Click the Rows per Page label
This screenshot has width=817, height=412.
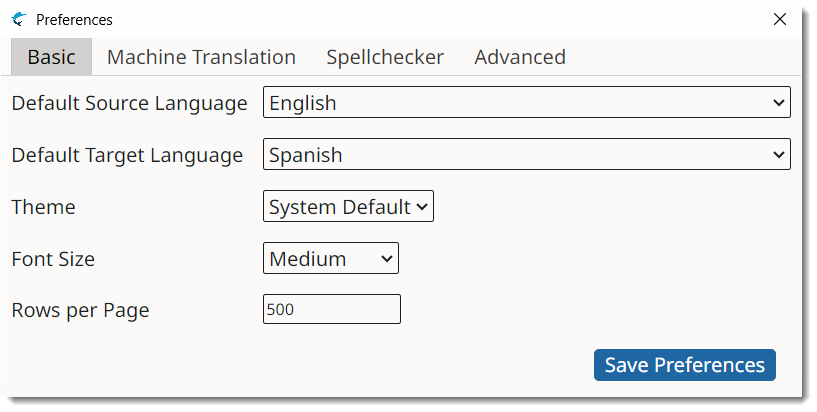click(80, 310)
